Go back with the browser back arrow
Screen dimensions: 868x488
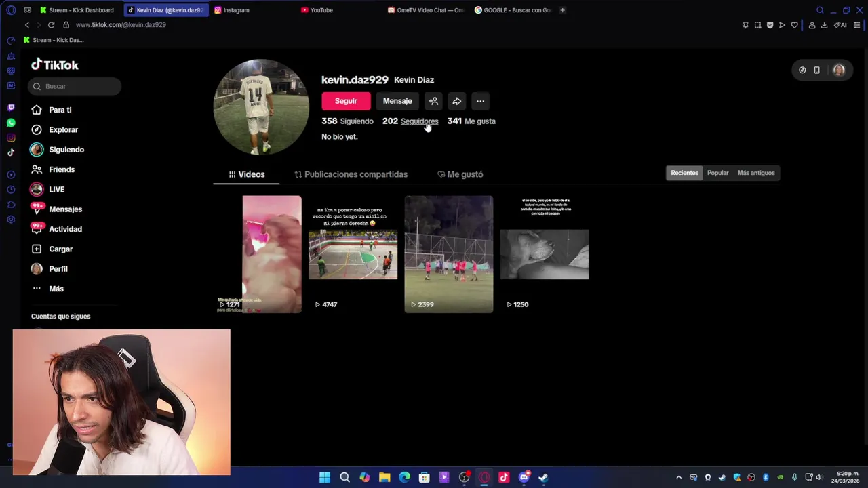click(27, 25)
